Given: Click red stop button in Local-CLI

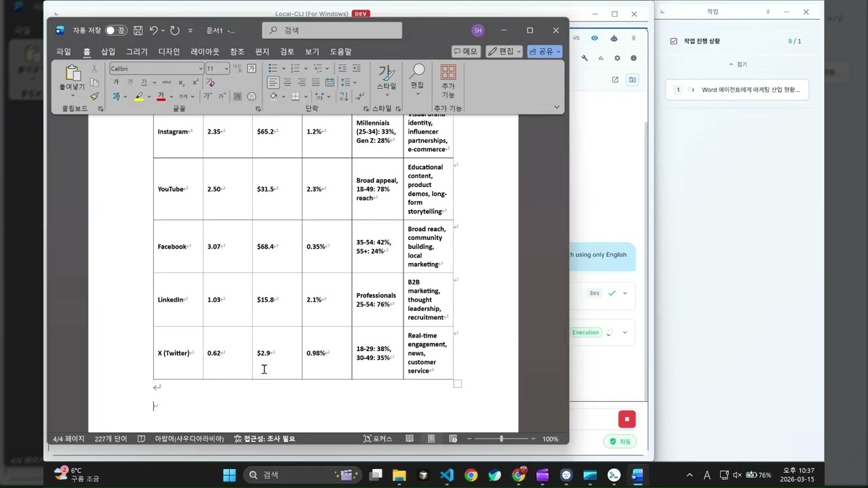Looking at the screenshot, I should tap(627, 419).
